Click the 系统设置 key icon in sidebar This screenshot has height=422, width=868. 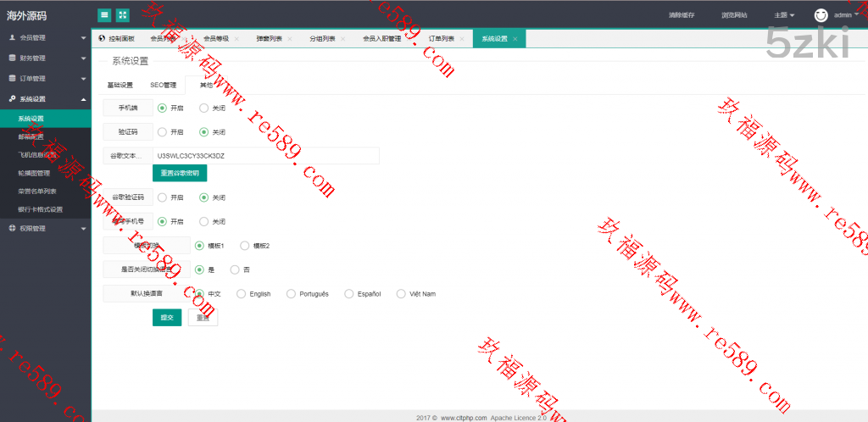click(x=12, y=99)
